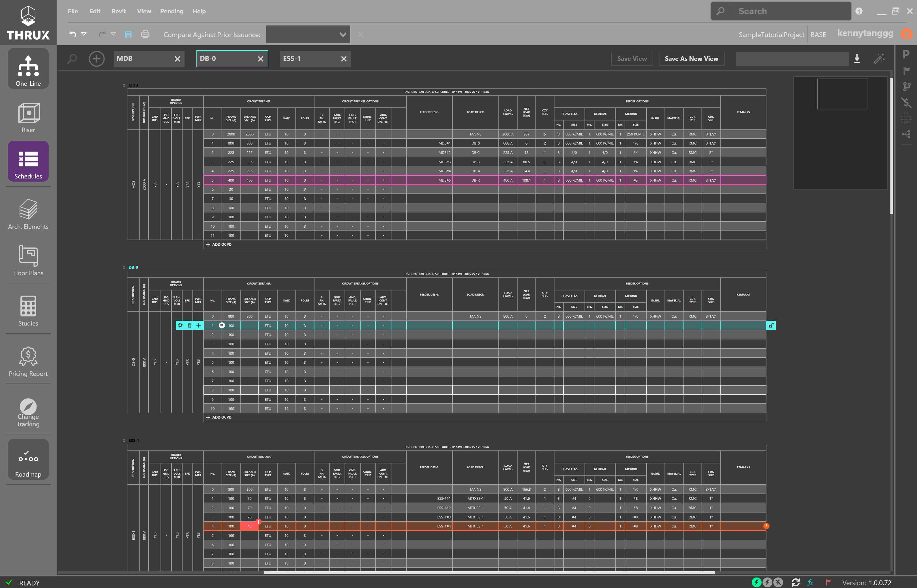
Task: Toggle the middle gray lightning mode
Action: click(767, 582)
